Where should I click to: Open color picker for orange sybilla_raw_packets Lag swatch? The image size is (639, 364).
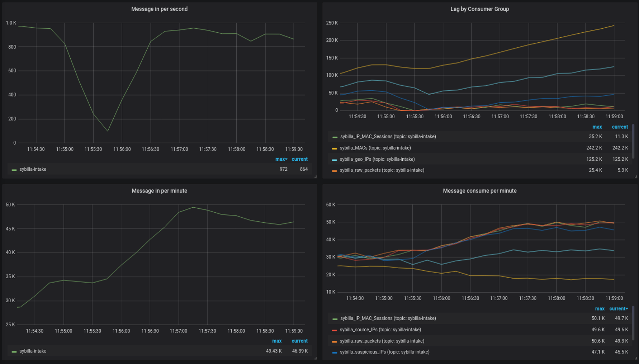335,171
